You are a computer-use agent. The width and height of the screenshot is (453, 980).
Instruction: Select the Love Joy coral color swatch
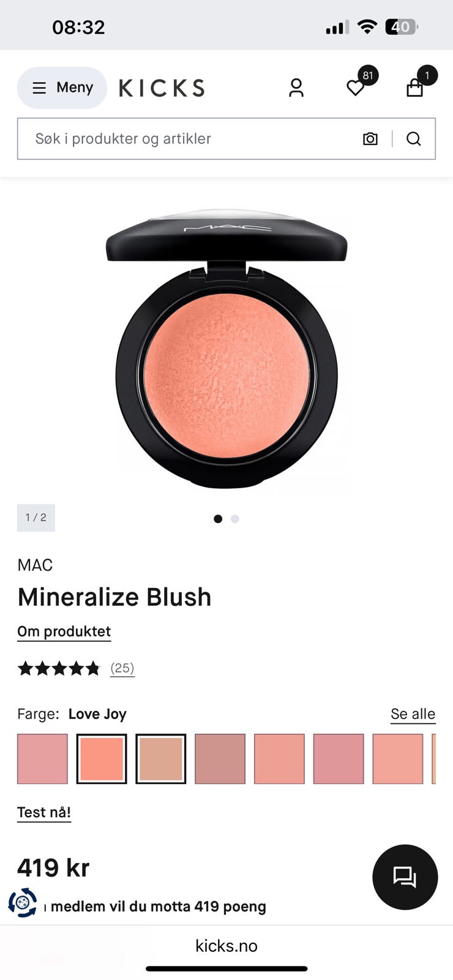102,759
